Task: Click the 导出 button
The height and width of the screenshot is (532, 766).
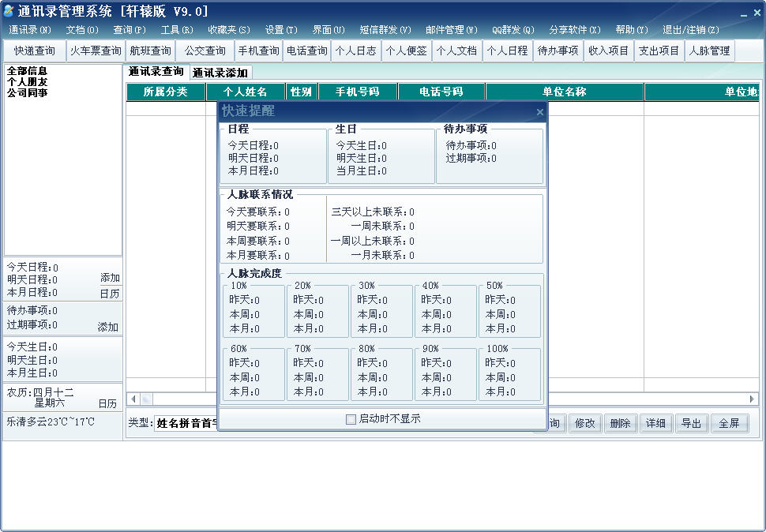Action: coord(691,423)
